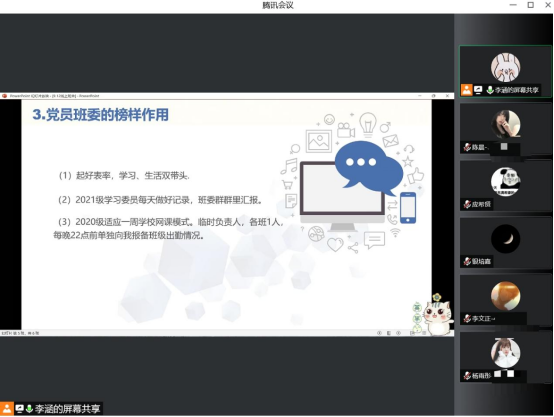Select the orange-toned avatar of 李文正
This screenshot has height=417, width=554.
pos(505,296)
